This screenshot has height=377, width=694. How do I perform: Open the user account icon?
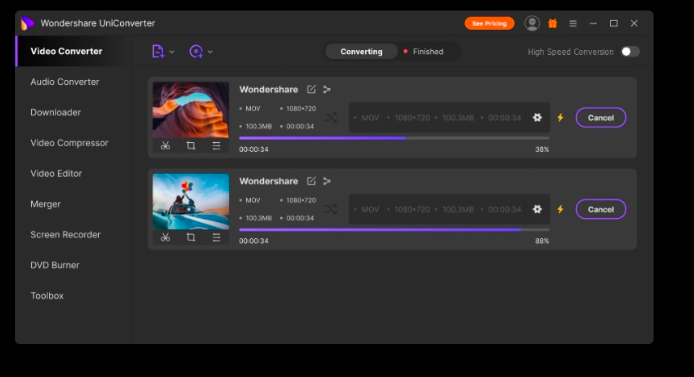coord(532,23)
